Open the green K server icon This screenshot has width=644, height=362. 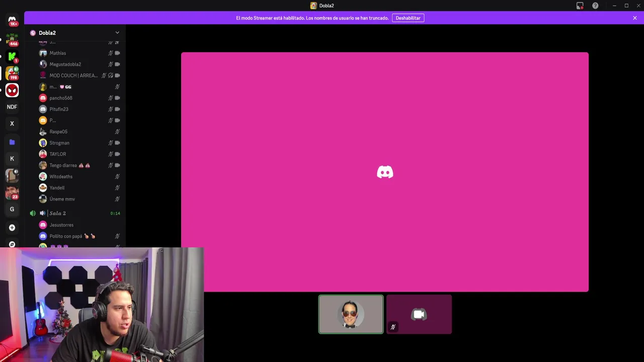[12, 56]
